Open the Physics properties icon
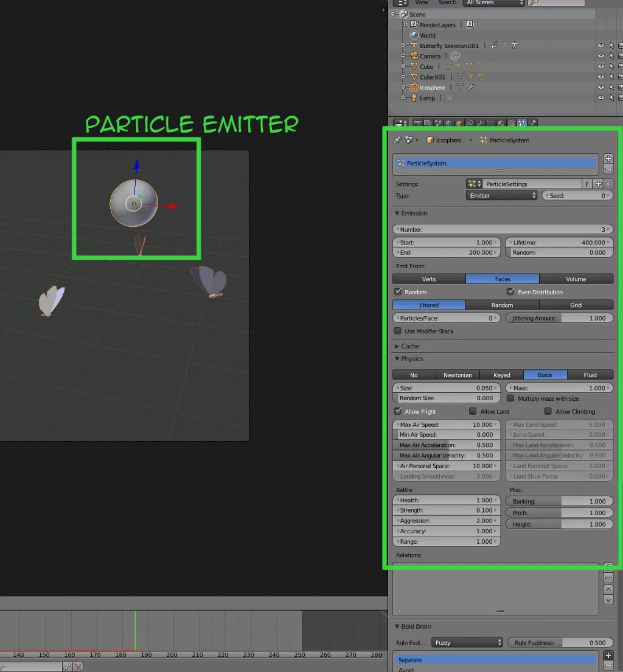 pyautogui.click(x=532, y=123)
